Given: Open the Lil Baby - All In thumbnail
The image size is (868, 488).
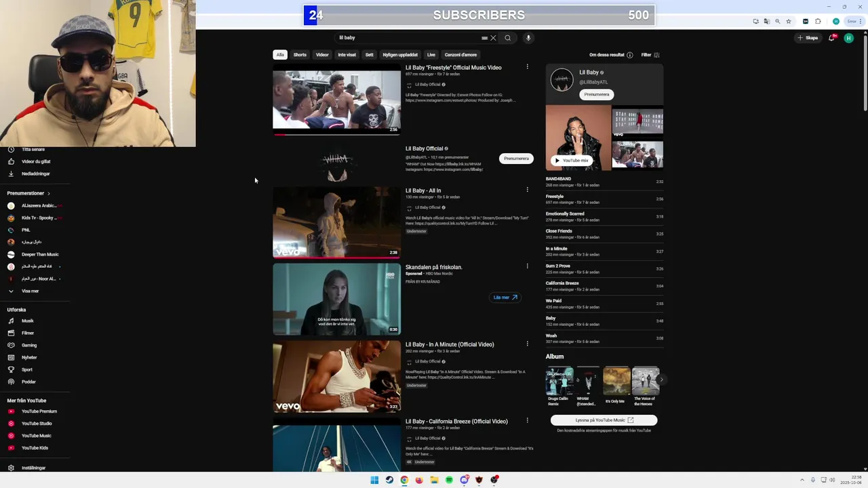Looking at the screenshot, I should 336,223.
